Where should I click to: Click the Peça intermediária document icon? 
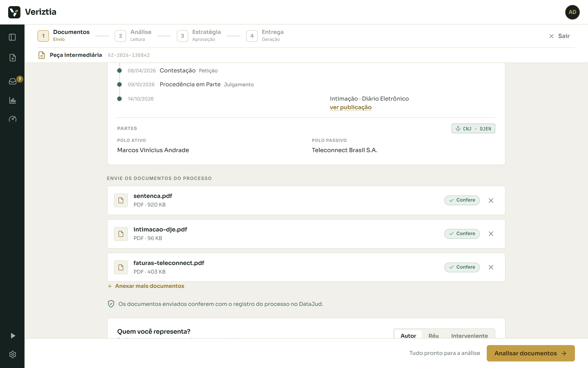(x=42, y=55)
